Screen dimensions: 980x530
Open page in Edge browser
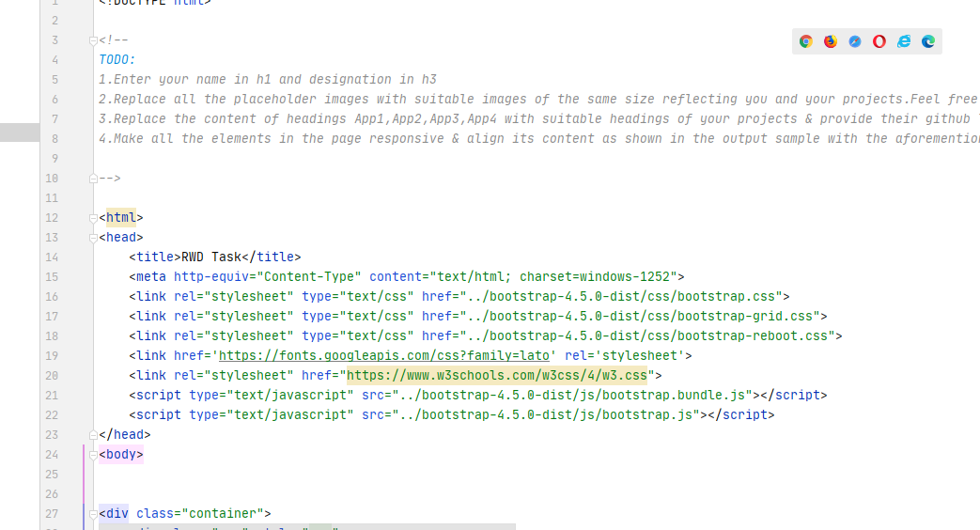click(x=928, y=42)
